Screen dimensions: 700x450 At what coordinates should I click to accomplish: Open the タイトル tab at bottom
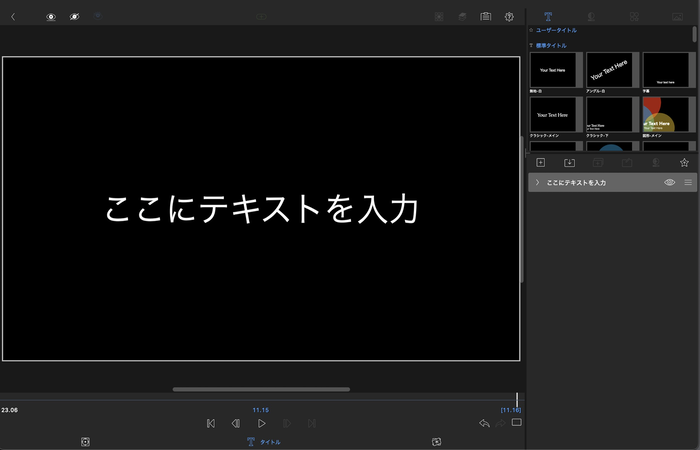(263, 442)
